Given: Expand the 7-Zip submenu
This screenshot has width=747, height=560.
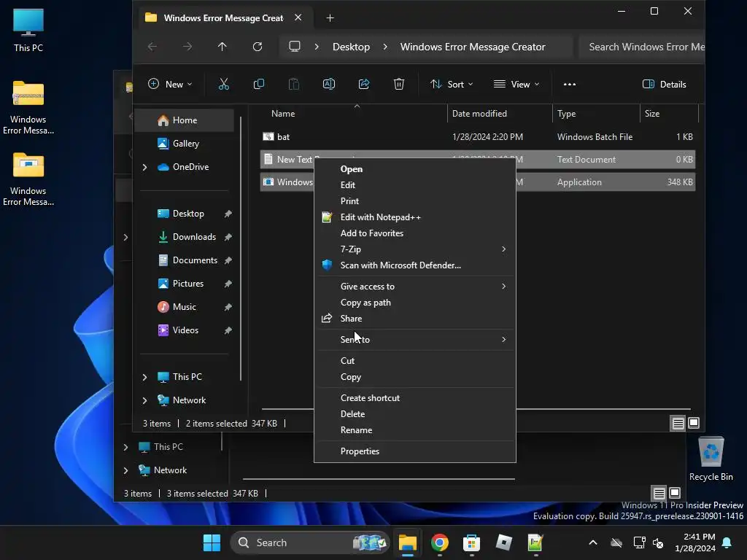Looking at the screenshot, I should point(503,249).
